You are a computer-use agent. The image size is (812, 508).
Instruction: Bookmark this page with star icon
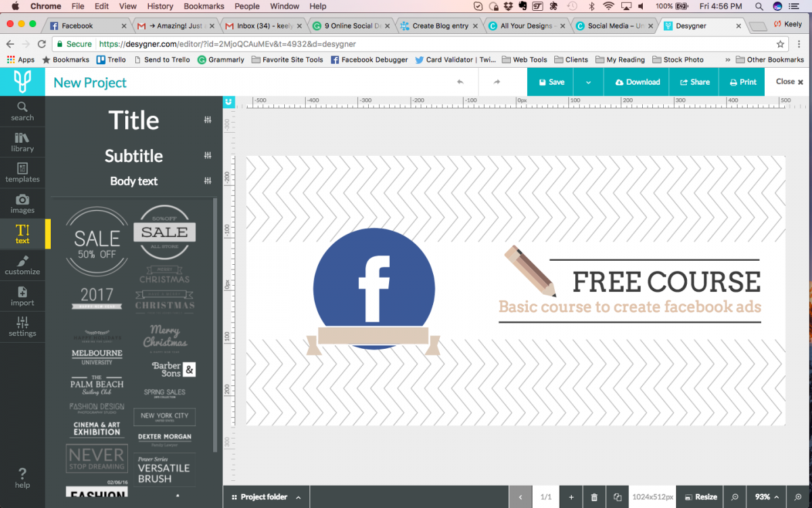point(780,44)
